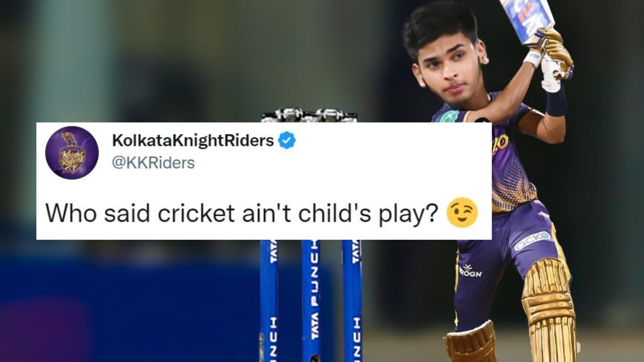This screenshot has width=644, height=362.
Task: Click the blue verified checkmark badge
Action: pyautogui.click(x=287, y=141)
